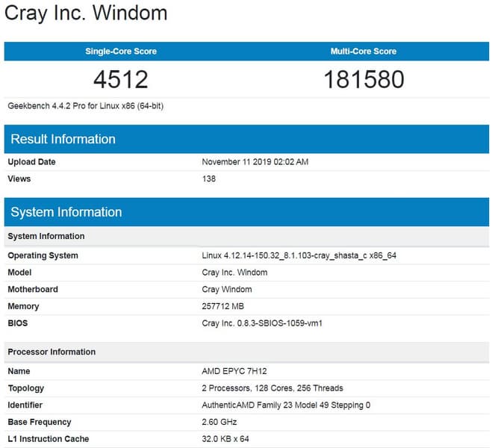Click the Processor Information subheading

click(52, 352)
